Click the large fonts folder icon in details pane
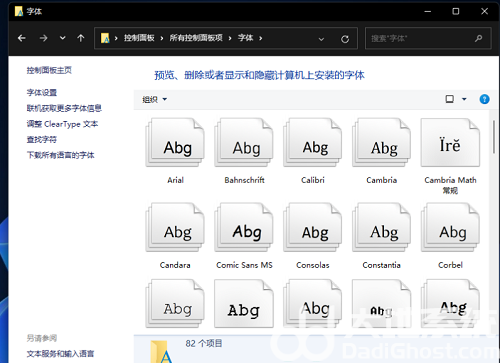The width and height of the screenshot is (500, 363). click(x=161, y=352)
